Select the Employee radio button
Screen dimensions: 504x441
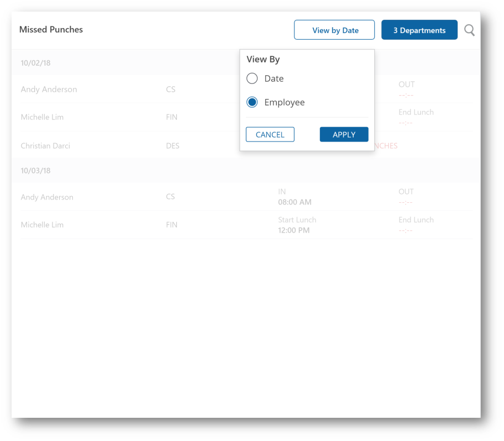pos(253,102)
